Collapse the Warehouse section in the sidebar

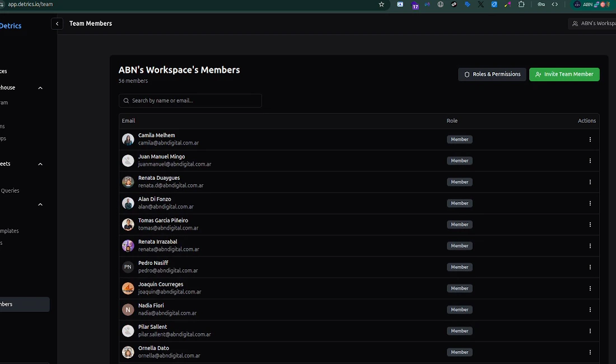(40, 88)
